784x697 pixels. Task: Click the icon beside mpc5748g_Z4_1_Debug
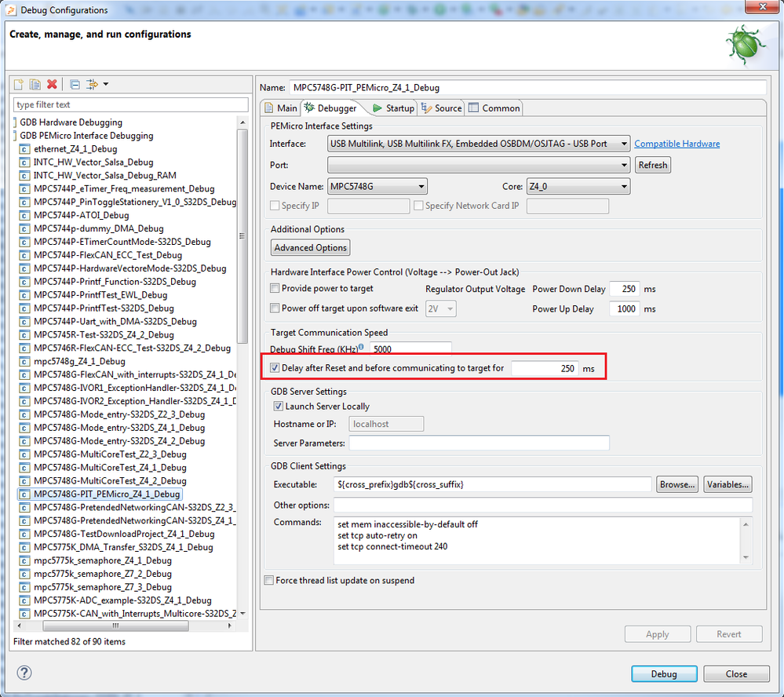tap(24, 362)
